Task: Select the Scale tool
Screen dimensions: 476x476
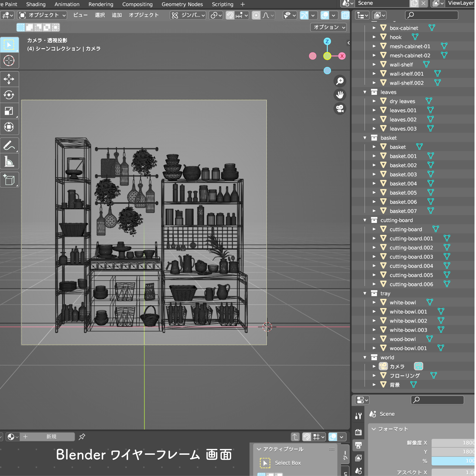Action: tap(9, 111)
